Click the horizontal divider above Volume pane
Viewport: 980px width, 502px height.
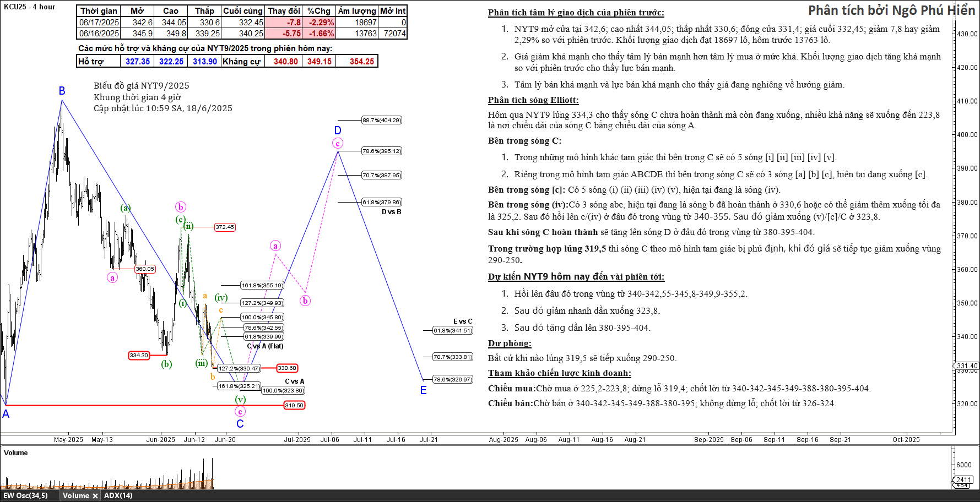(477, 445)
